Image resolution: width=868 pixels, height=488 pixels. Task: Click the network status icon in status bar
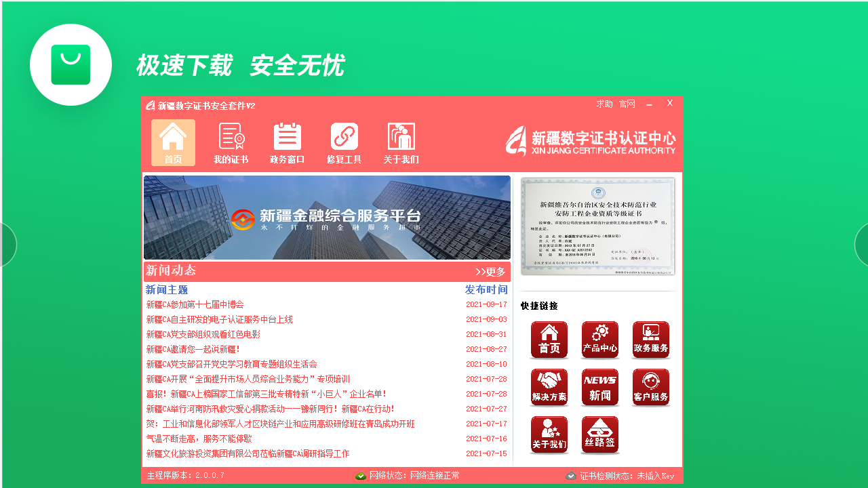tap(361, 475)
